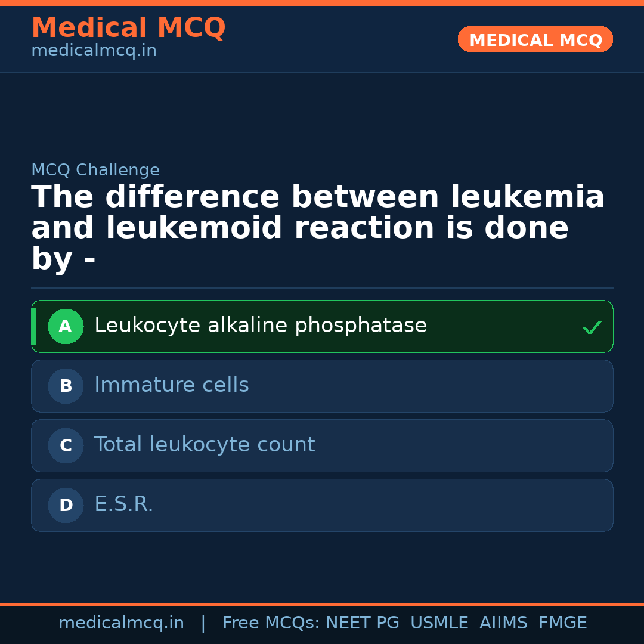Click the Medical MCQ header title
644x644 pixels.
pos(128,28)
